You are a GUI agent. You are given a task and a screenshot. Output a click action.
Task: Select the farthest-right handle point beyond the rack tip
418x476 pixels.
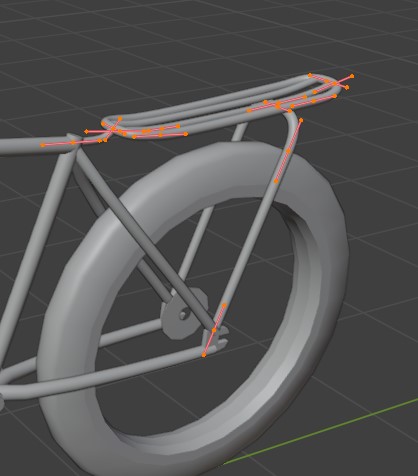pyautogui.click(x=352, y=76)
